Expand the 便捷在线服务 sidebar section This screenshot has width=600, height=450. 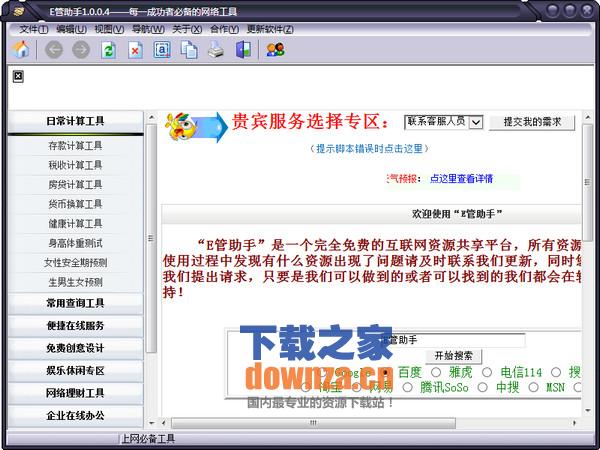(x=75, y=326)
